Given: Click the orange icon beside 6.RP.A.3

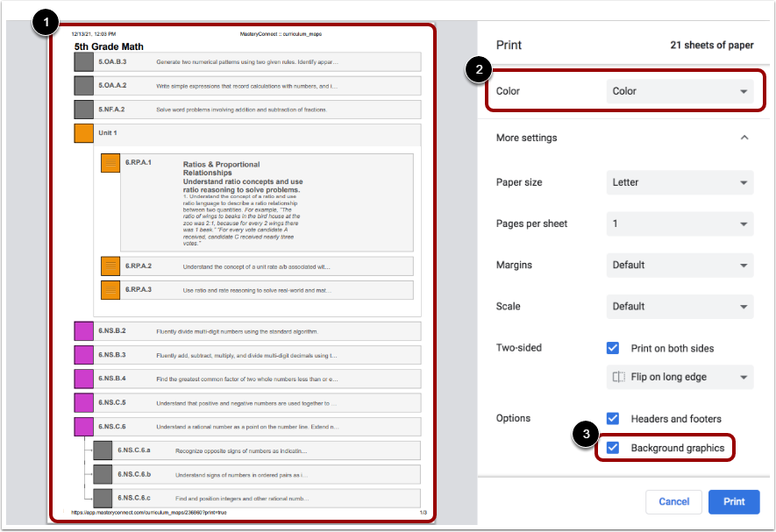Looking at the screenshot, I should pos(110,290).
